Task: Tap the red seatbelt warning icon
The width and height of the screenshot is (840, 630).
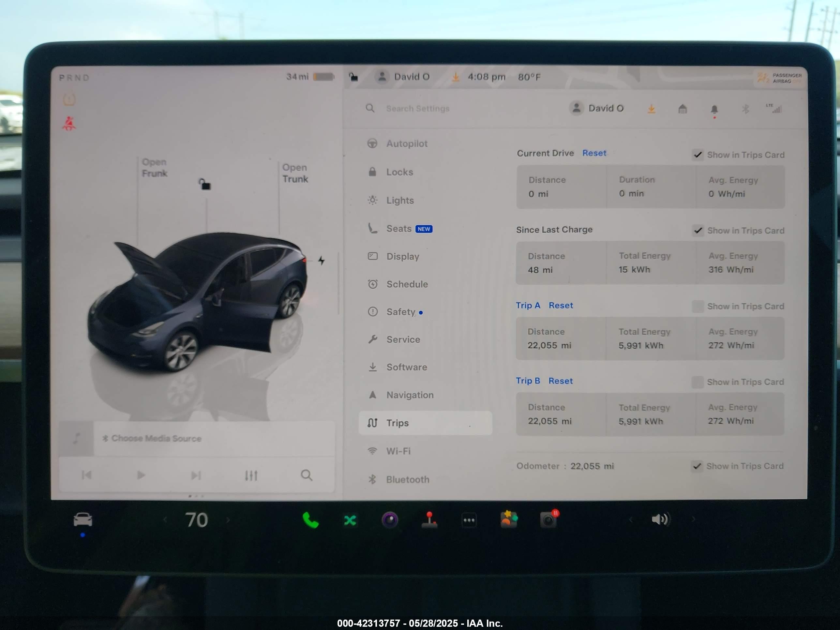Action: (69, 124)
